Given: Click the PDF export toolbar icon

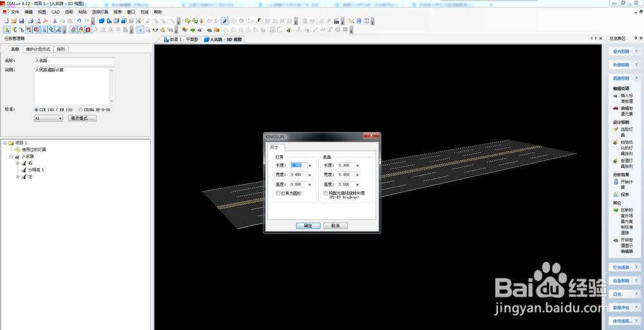Looking at the screenshot, I should coord(46,21).
